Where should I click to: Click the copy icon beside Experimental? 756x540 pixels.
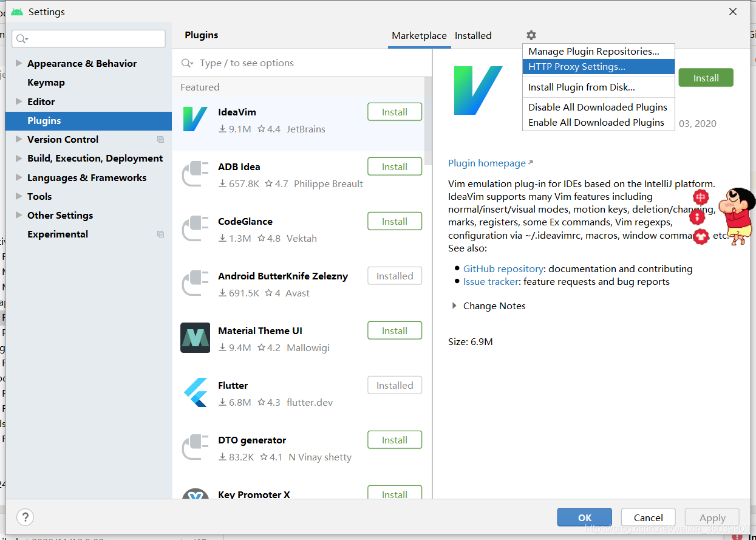click(x=160, y=234)
